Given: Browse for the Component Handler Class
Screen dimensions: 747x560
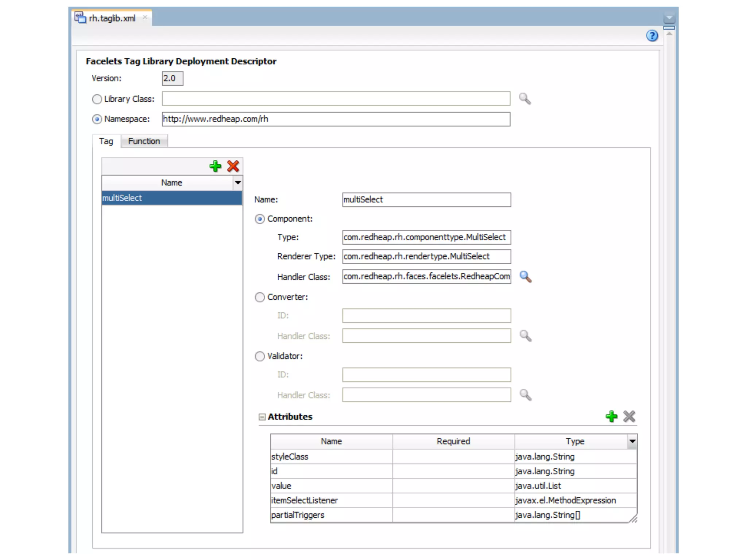Looking at the screenshot, I should click(525, 277).
